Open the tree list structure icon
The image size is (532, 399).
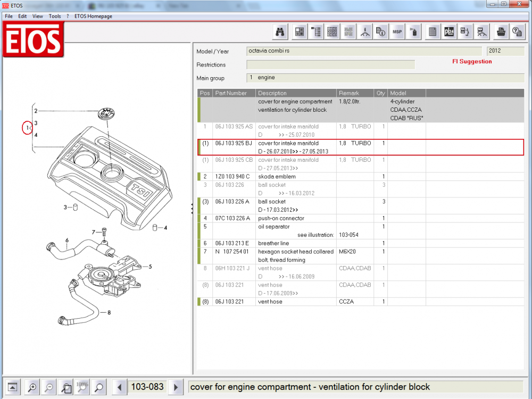coord(315,32)
